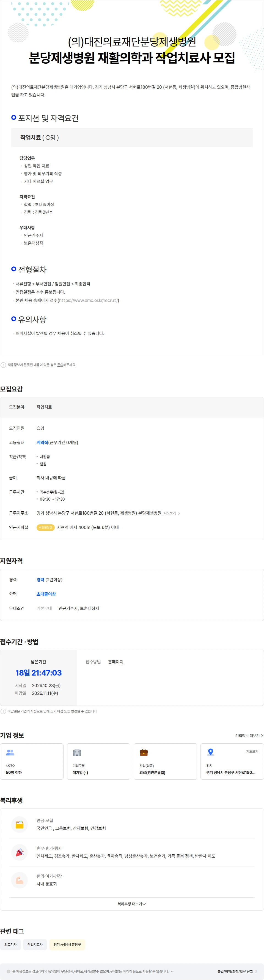Click the 수인분당선 subway line badge
The width and height of the screenshot is (264, 980).
tap(45, 527)
